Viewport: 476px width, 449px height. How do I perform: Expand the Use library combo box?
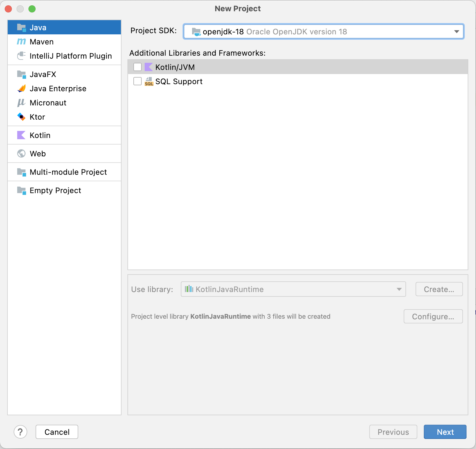(x=293, y=289)
